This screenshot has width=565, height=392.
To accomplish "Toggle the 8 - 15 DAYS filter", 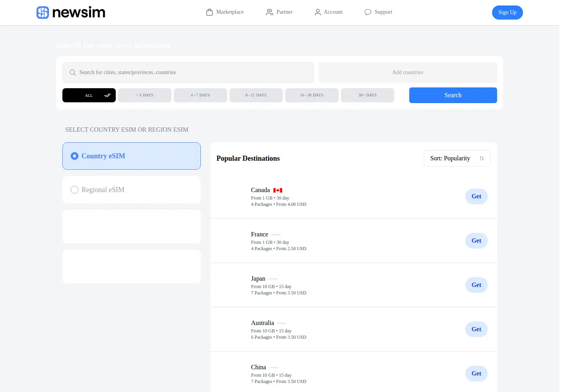I will [x=256, y=95].
